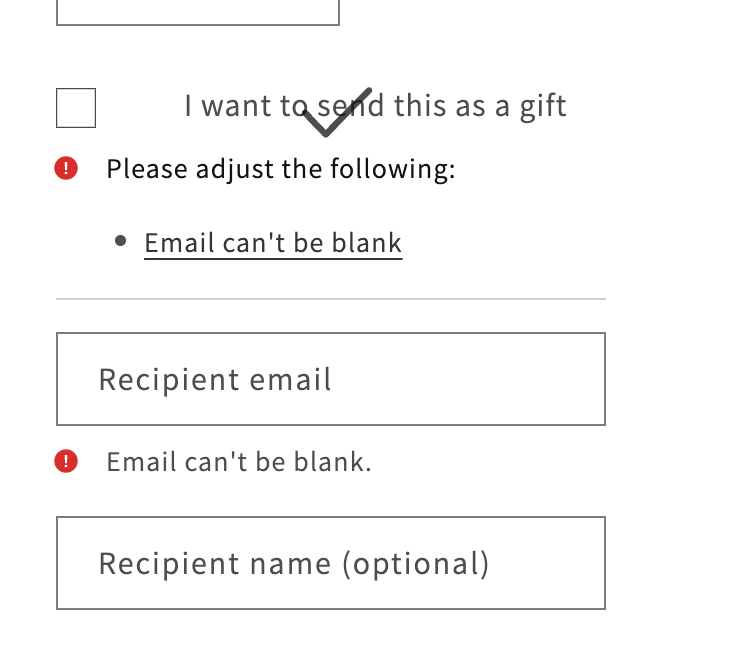The width and height of the screenshot is (740, 646).
Task: Click the gray checkmark icon
Action: coord(336,112)
